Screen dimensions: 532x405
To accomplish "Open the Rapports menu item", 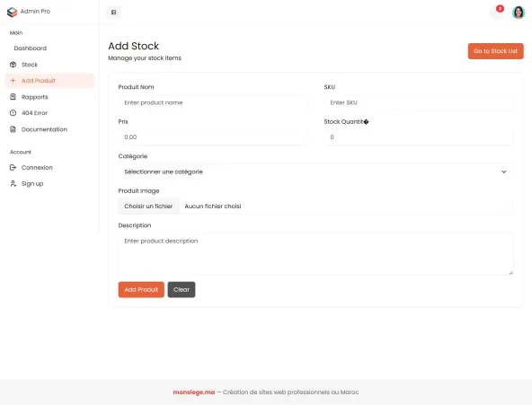I will tap(50, 97).
